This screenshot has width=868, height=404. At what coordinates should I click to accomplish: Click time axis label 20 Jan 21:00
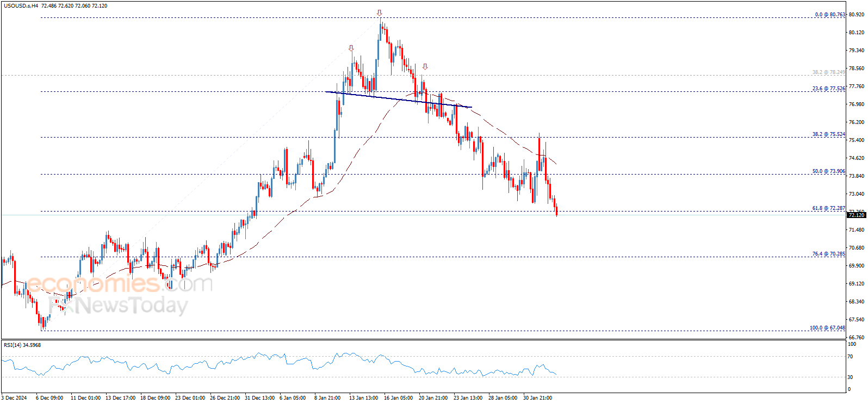[x=433, y=398]
